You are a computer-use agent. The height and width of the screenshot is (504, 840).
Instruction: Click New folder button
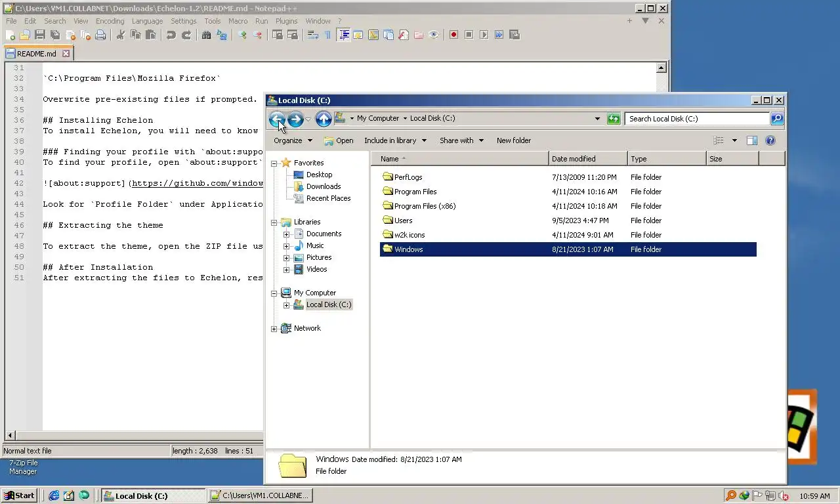(x=514, y=140)
